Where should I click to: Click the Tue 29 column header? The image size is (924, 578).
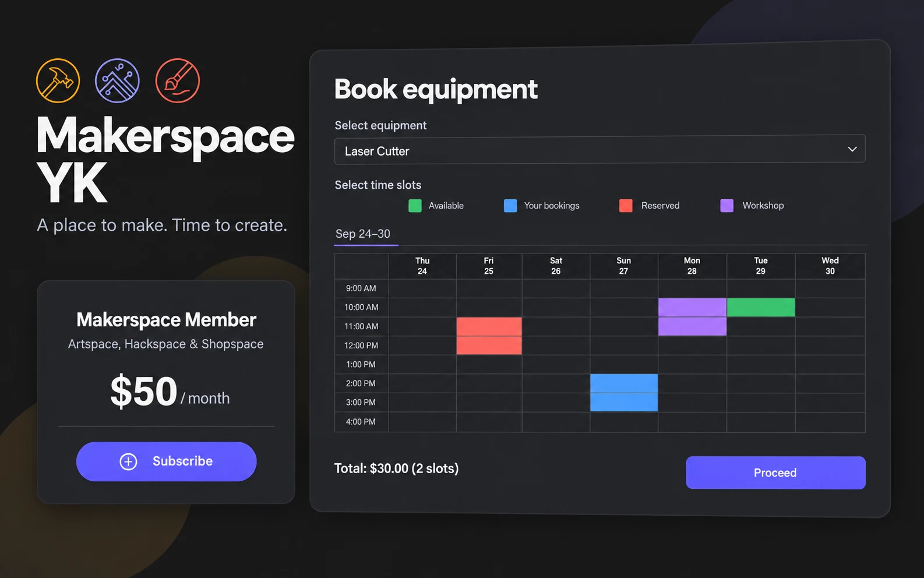pos(761,266)
